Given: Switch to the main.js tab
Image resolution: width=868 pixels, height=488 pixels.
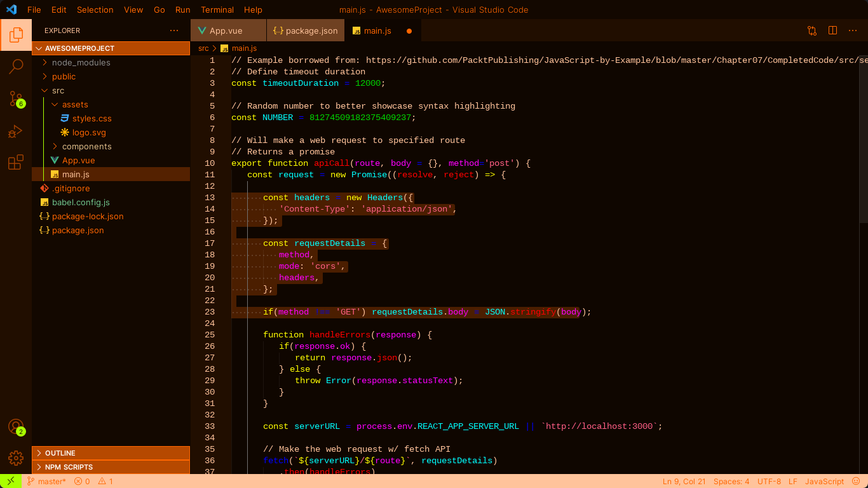Looking at the screenshot, I should [x=383, y=30].
